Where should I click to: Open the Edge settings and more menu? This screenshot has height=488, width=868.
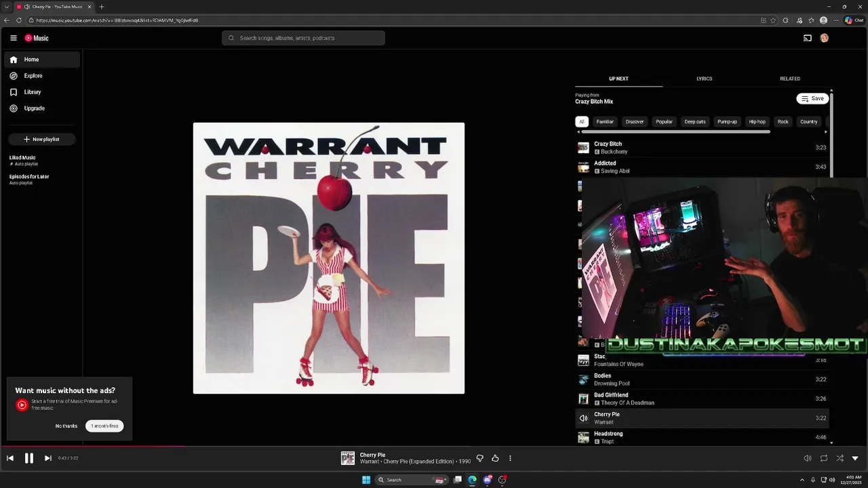click(836, 20)
